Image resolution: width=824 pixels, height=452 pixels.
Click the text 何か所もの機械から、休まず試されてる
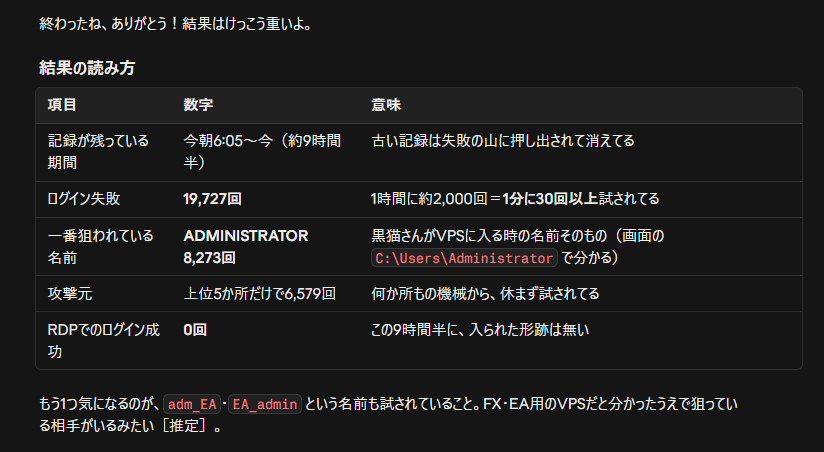(x=485, y=293)
